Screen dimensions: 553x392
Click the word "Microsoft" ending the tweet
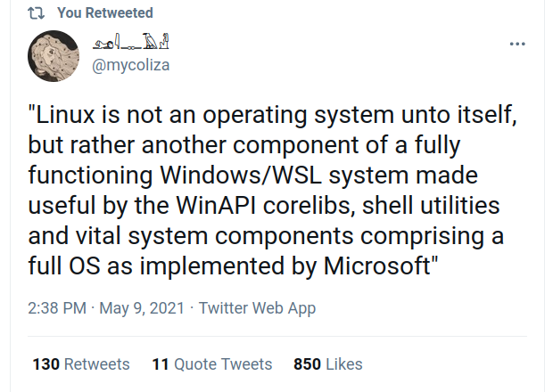pyautogui.click(x=377, y=265)
